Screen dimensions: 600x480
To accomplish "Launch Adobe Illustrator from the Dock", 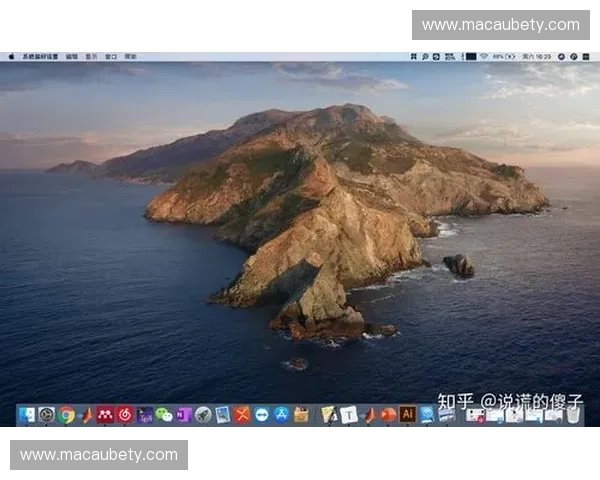I will click(x=407, y=414).
